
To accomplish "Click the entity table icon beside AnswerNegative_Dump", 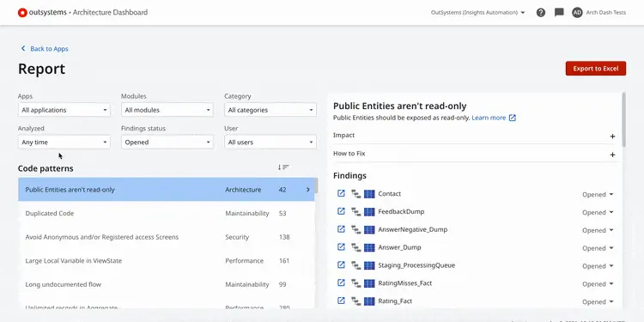I will click(x=369, y=229).
